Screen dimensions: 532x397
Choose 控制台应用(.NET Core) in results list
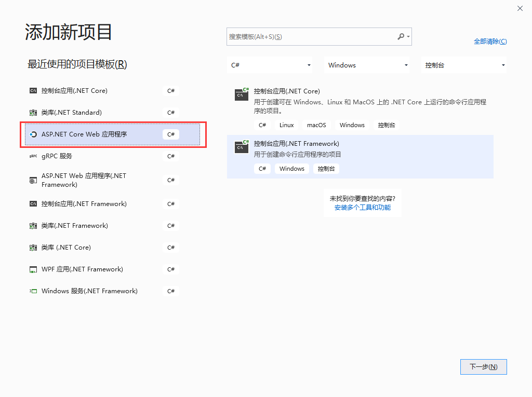pyautogui.click(x=360, y=108)
